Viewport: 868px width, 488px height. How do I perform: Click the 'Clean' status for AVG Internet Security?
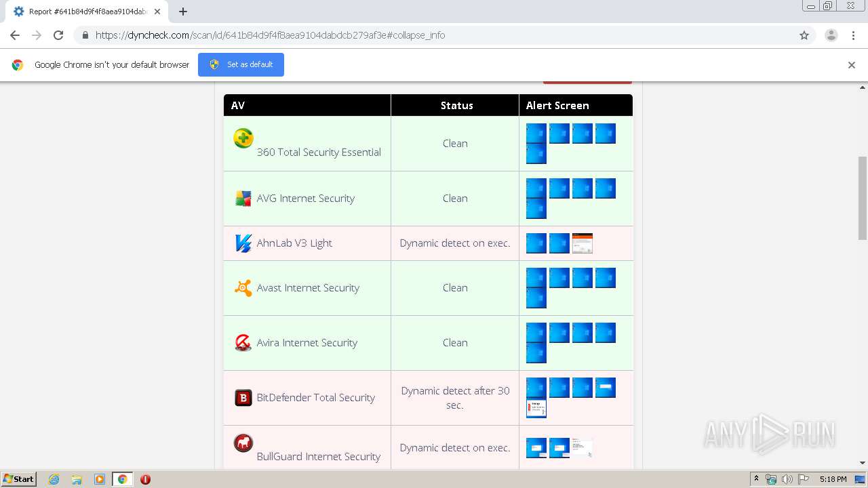pos(455,199)
